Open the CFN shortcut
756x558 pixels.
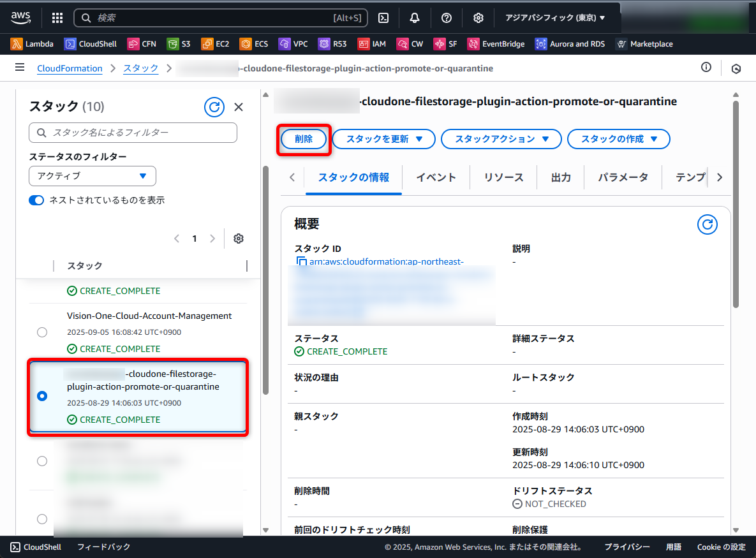[142, 44]
